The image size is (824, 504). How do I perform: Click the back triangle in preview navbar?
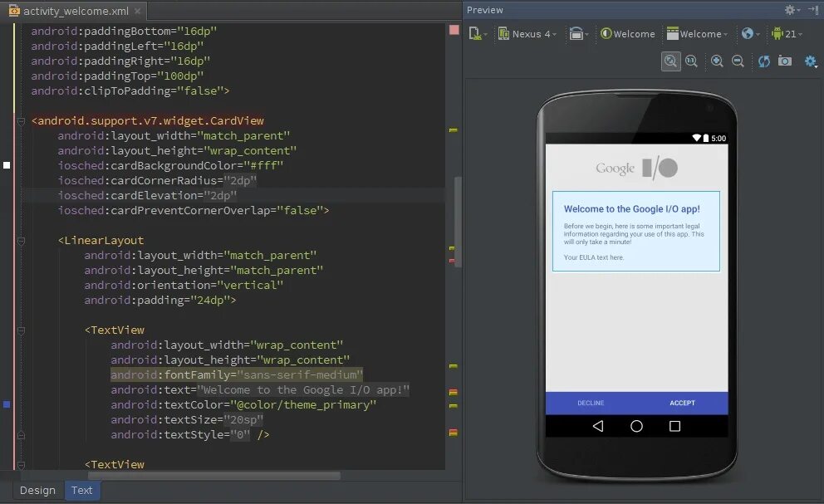point(598,426)
